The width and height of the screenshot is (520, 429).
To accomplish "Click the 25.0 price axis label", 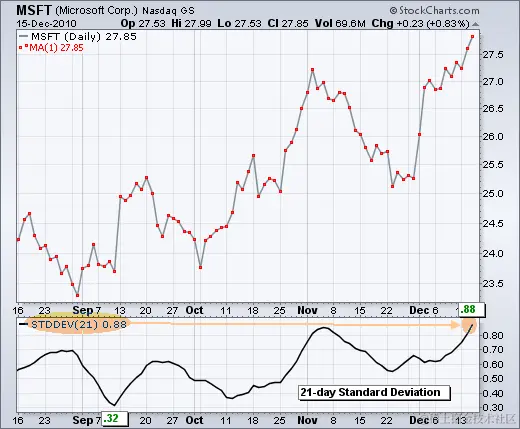I will point(493,194).
